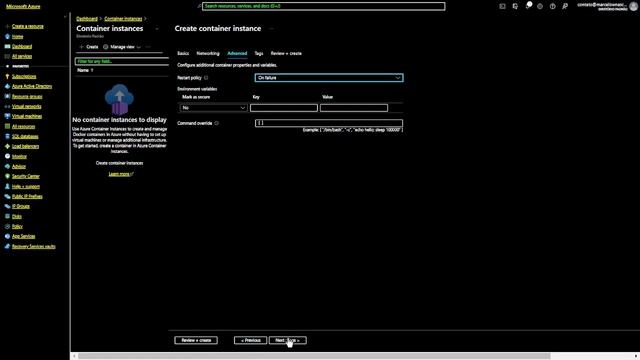Open the Policy sidebar link
The height and width of the screenshot is (360, 640).
point(17,226)
